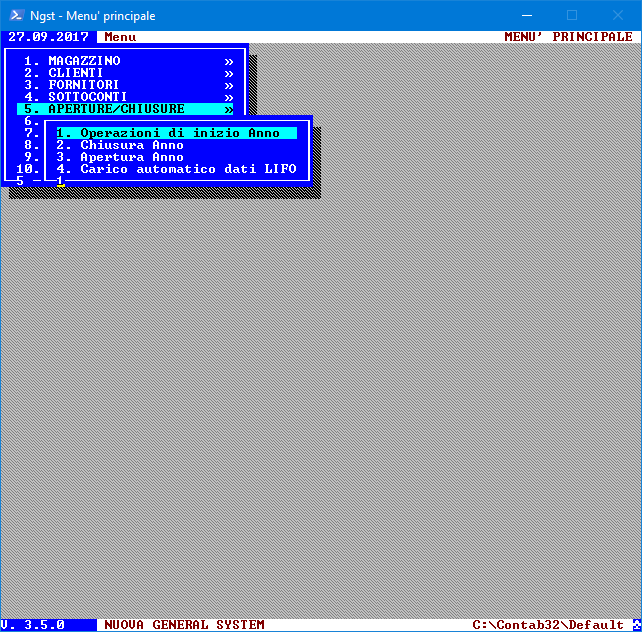Click the APERTURE/CHIUSURE submenu arrow
Image resolution: width=642 pixels, height=632 pixels.
pos(229,109)
